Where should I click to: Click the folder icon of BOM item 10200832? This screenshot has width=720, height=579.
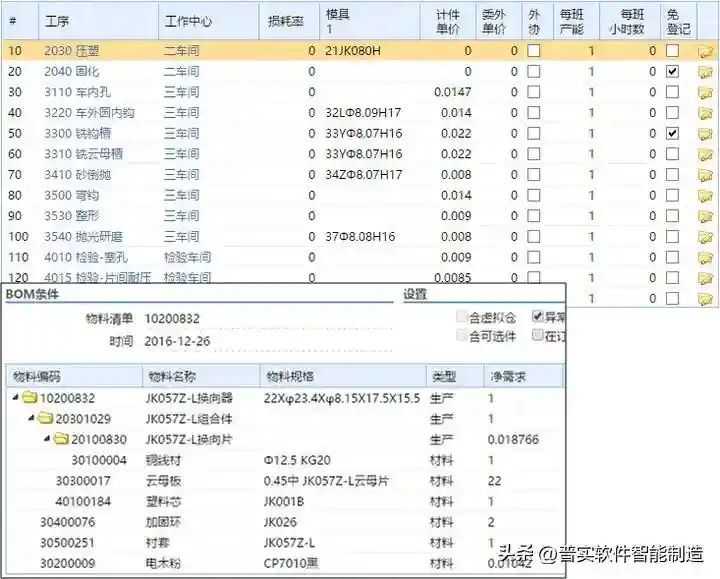pos(30,398)
